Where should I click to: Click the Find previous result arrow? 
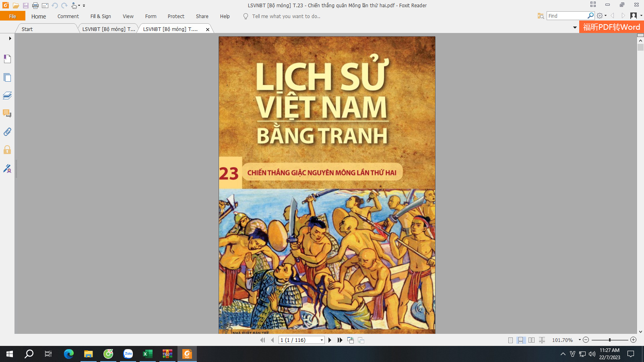point(613,16)
